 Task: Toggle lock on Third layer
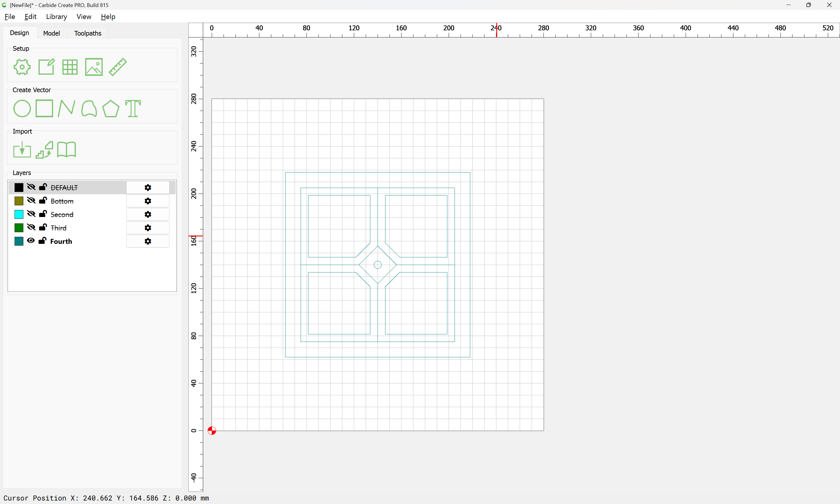[43, 227]
